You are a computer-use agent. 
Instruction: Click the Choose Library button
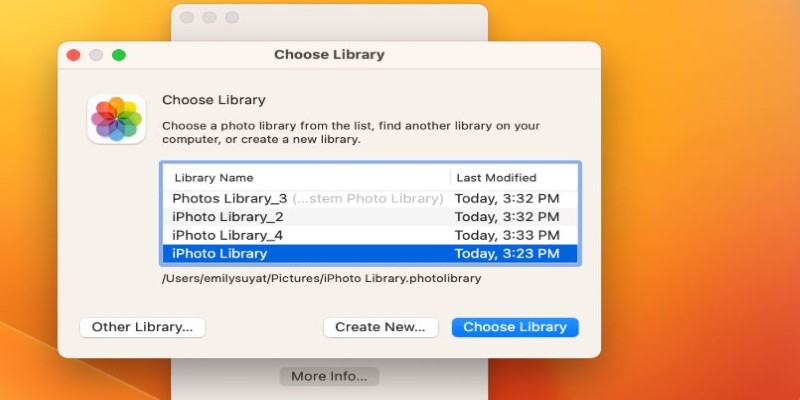pyautogui.click(x=515, y=327)
